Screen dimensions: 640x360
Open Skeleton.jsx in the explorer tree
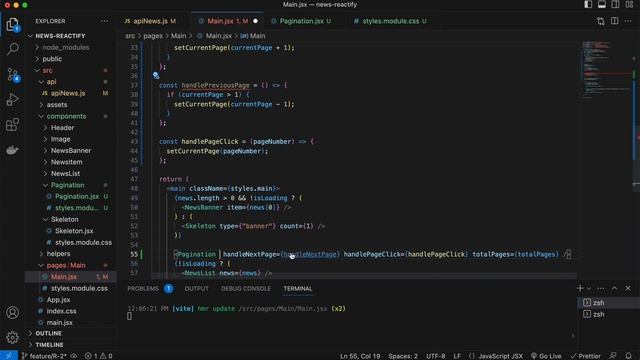pyautogui.click(x=74, y=231)
